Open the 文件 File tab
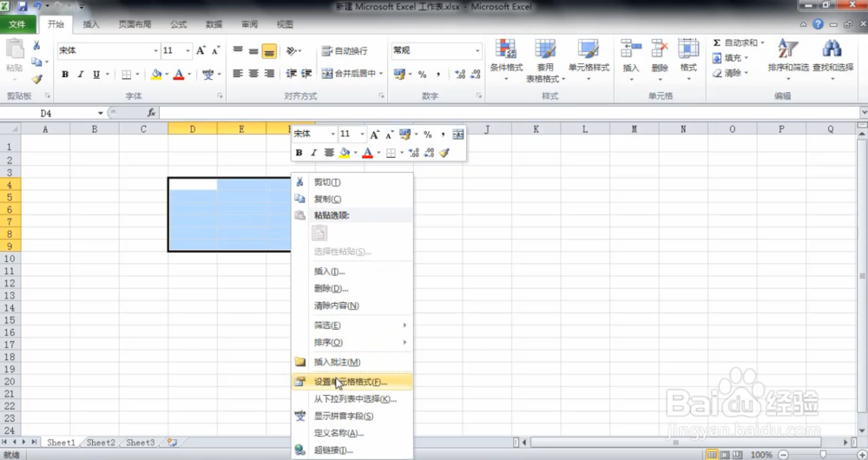The height and width of the screenshot is (460, 868). pyautogui.click(x=17, y=24)
